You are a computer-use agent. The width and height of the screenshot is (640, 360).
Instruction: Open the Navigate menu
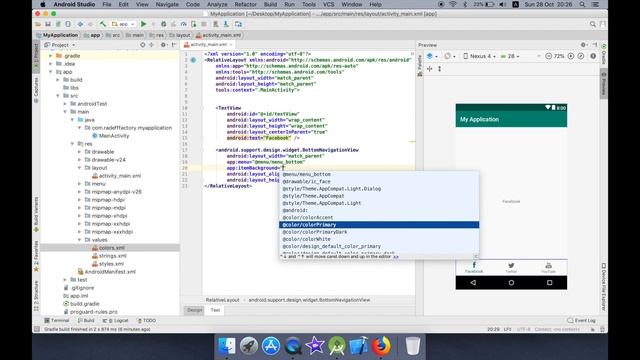point(167,4)
